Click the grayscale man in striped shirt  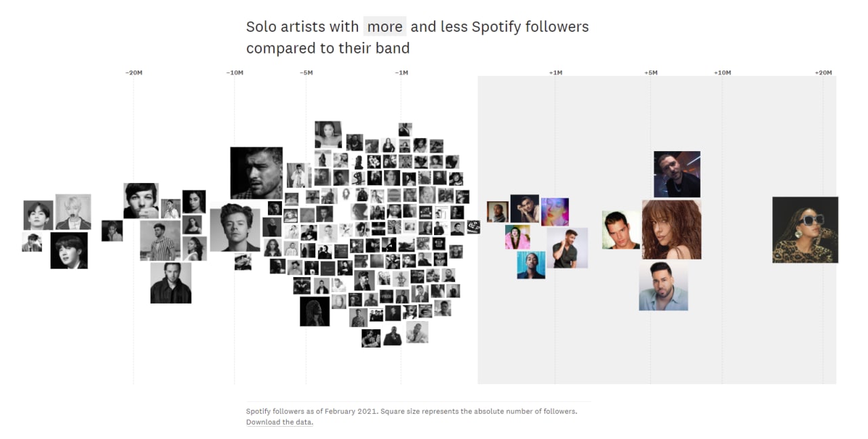160,241
